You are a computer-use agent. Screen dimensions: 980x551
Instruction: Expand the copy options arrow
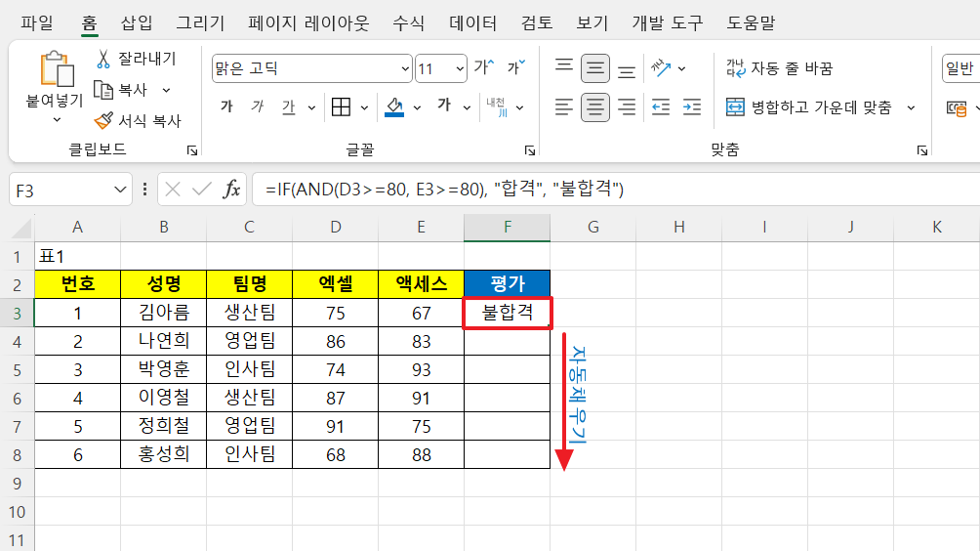pyautogui.click(x=166, y=90)
